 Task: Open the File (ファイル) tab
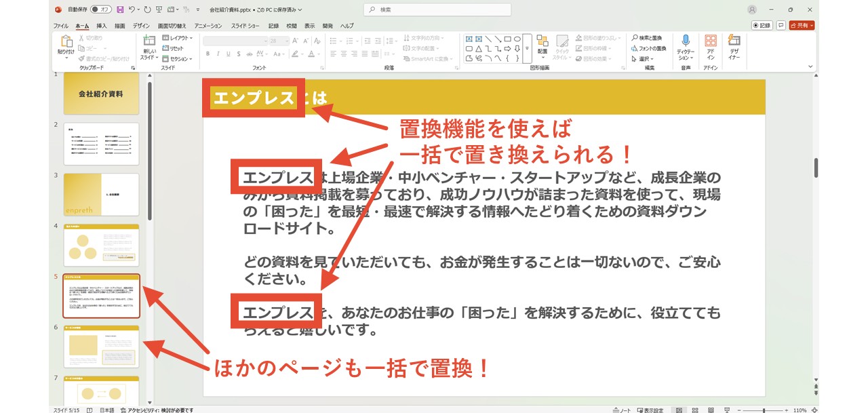pos(62,25)
